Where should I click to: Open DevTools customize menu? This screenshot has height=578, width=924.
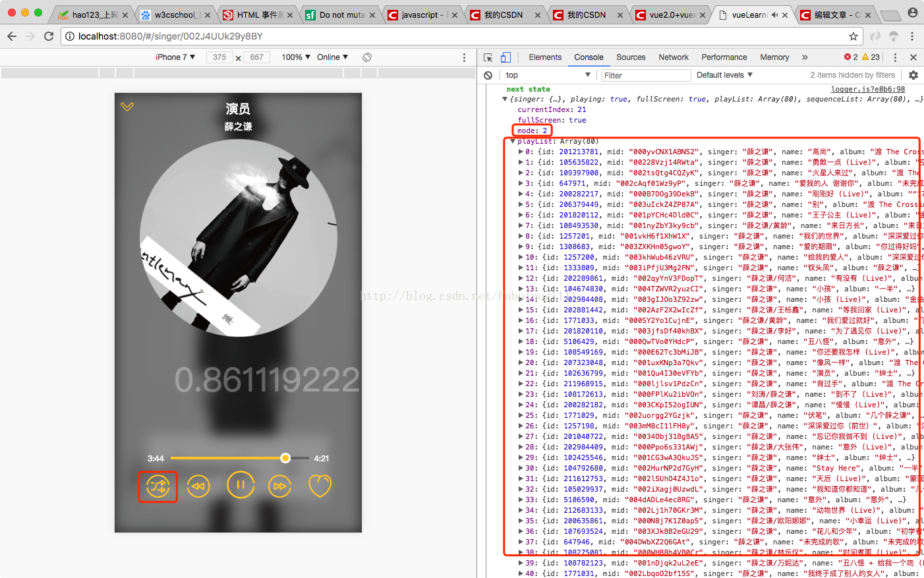[x=895, y=57]
